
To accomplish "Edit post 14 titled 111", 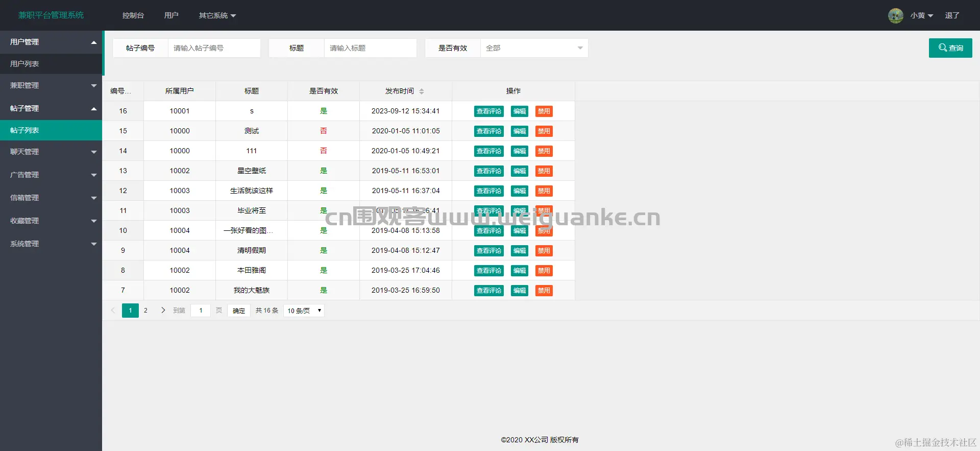I will [520, 151].
